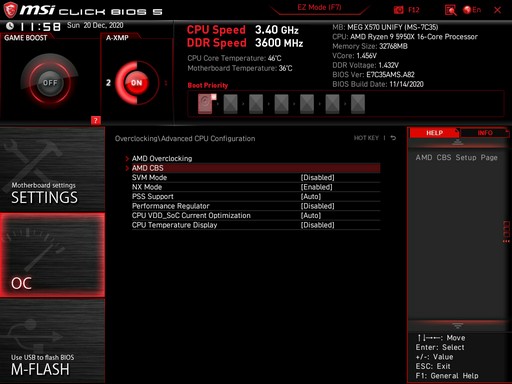Click the clock icon beside the time
Screen dimensions: 512x384
tap(10, 25)
